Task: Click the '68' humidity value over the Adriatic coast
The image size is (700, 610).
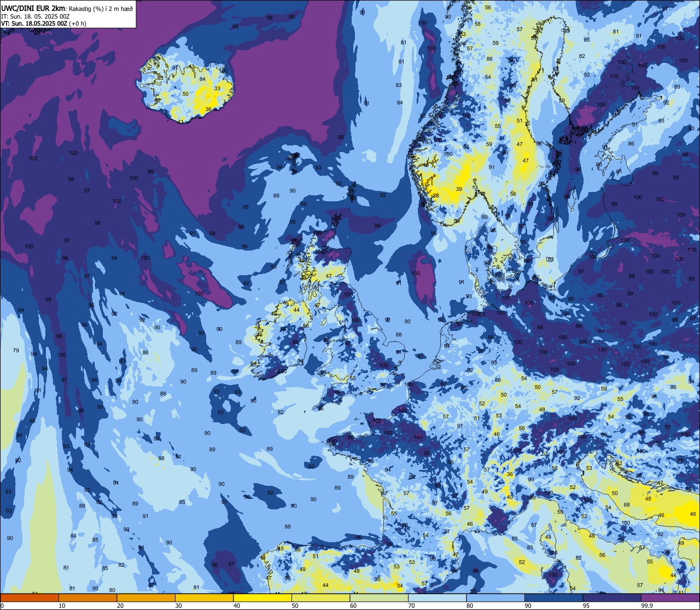Action: click(x=627, y=504)
